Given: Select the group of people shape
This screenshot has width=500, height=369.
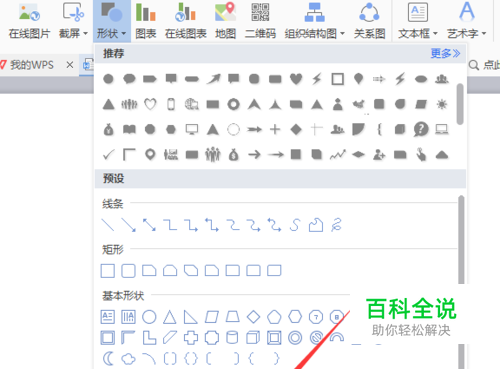Looking at the screenshot, I should (x=213, y=154).
